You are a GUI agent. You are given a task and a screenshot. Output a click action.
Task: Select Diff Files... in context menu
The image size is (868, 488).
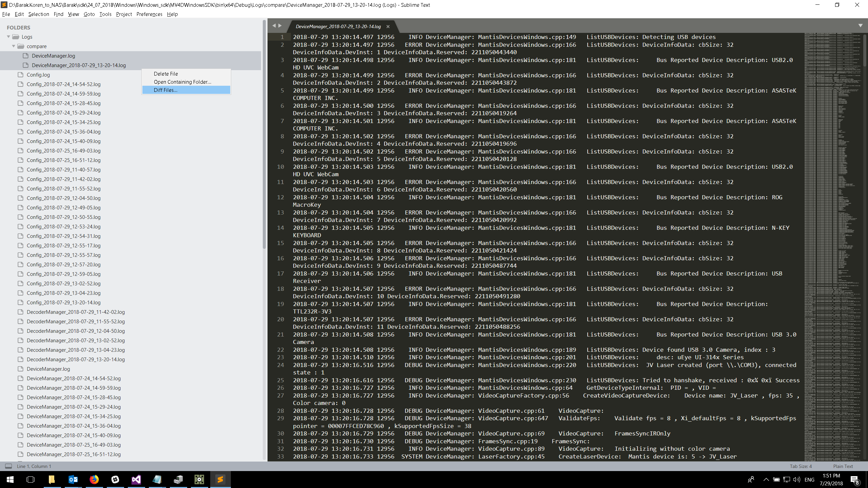point(165,90)
